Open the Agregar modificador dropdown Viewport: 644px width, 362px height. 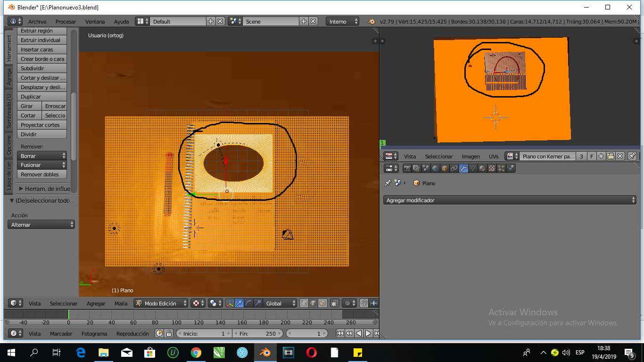click(x=510, y=200)
